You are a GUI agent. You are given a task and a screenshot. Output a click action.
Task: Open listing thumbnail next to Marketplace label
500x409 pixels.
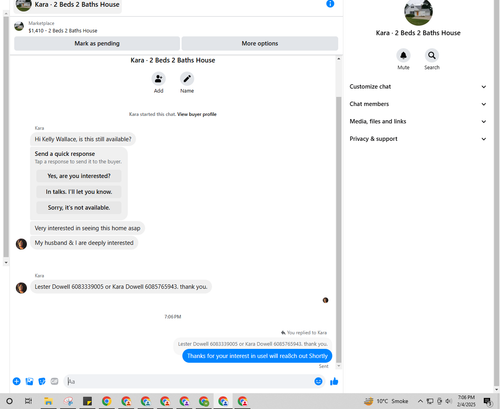click(19, 26)
